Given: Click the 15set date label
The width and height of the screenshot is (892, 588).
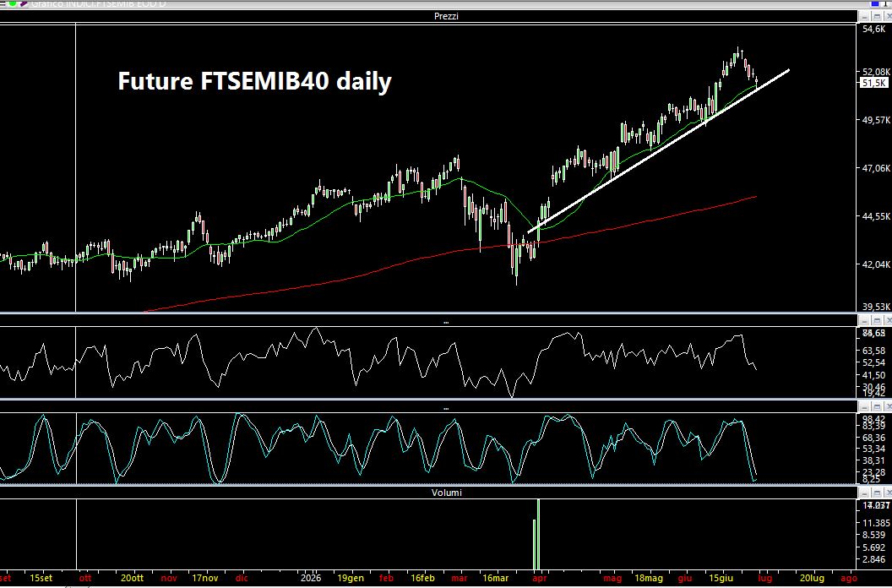Looking at the screenshot, I should pos(41,578).
